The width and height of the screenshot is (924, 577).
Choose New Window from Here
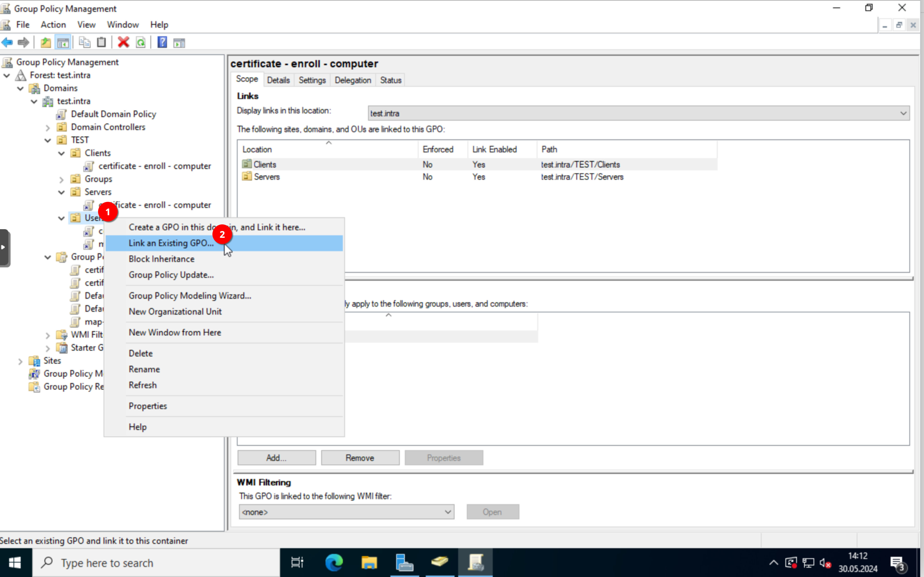click(224, 332)
